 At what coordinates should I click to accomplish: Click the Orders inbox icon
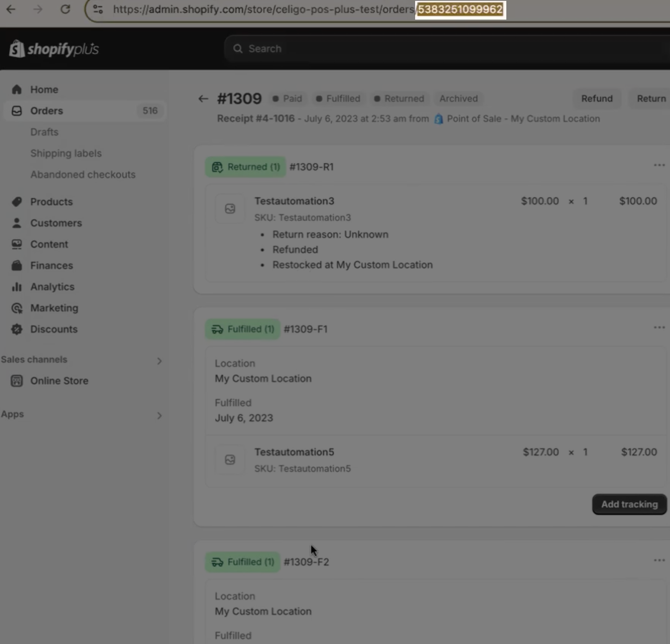tap(17, 111)
